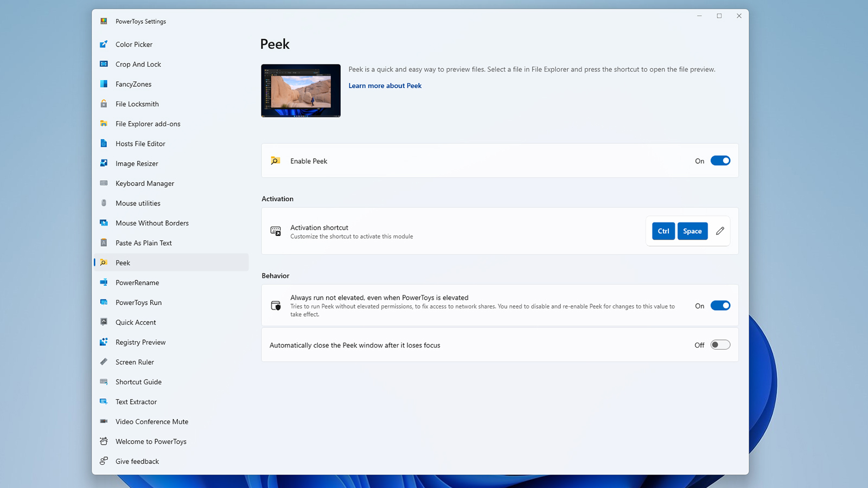Click the Shortcut Guide icon
This screenshot has width=868, height=488.
[104, 382]
